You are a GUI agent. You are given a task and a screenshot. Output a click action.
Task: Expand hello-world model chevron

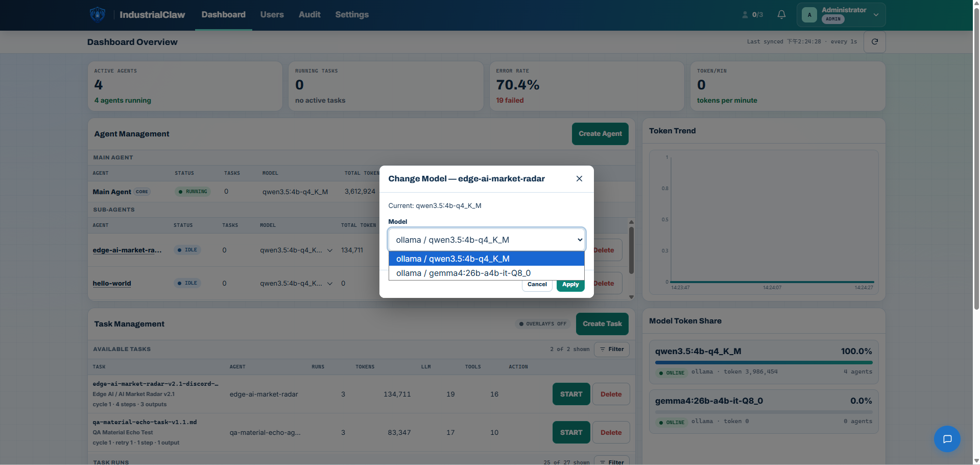point(330,284)
